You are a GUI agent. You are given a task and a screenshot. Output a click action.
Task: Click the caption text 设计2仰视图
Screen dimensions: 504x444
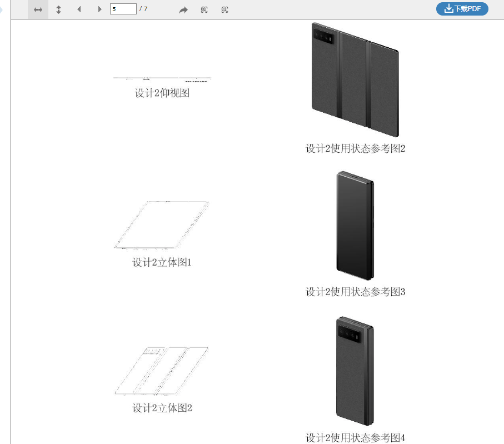(x=162, y=93)
